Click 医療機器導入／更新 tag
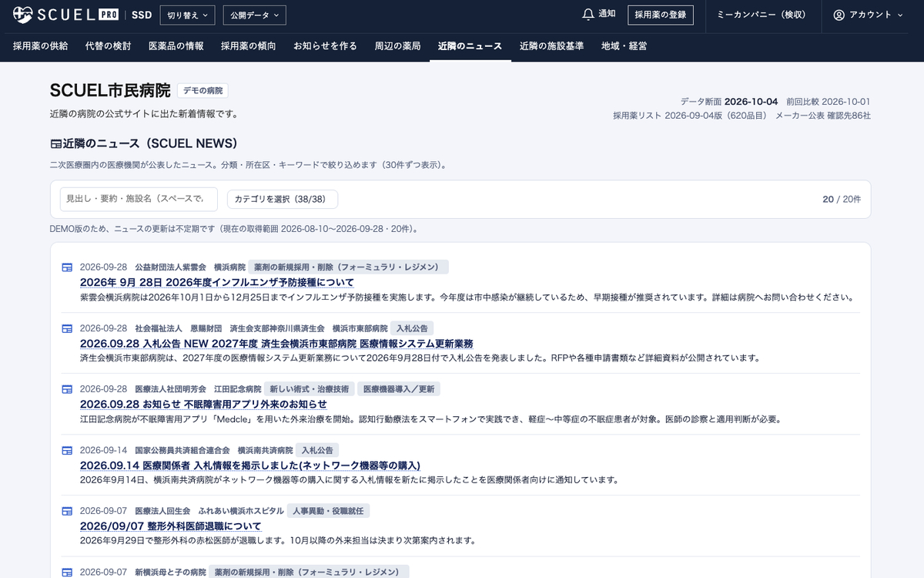Image resolution: width=924 pixels, height=578 pixels. pos(399,388)
